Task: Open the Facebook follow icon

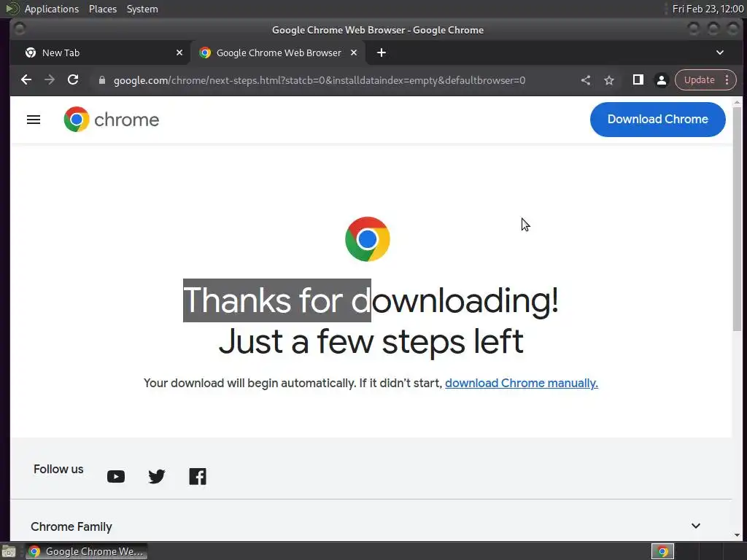Action: (198, 476)
